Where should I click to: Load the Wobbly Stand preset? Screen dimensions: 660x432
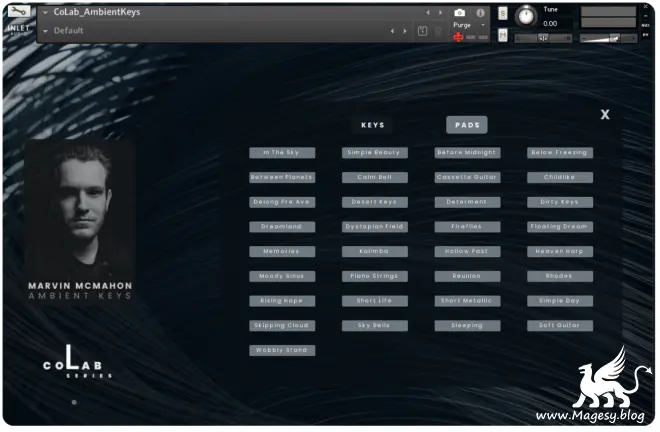point(282,350)
